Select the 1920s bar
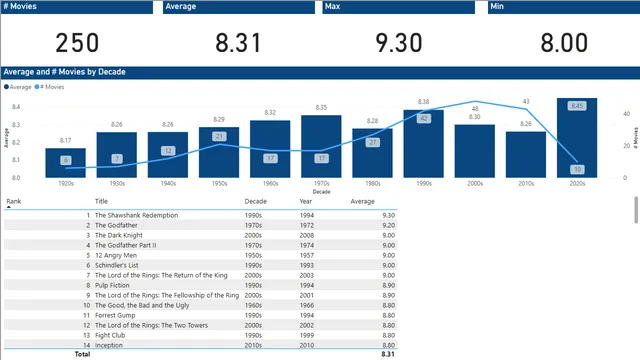This screenshot has width=640, height=360. pos(66,163)
